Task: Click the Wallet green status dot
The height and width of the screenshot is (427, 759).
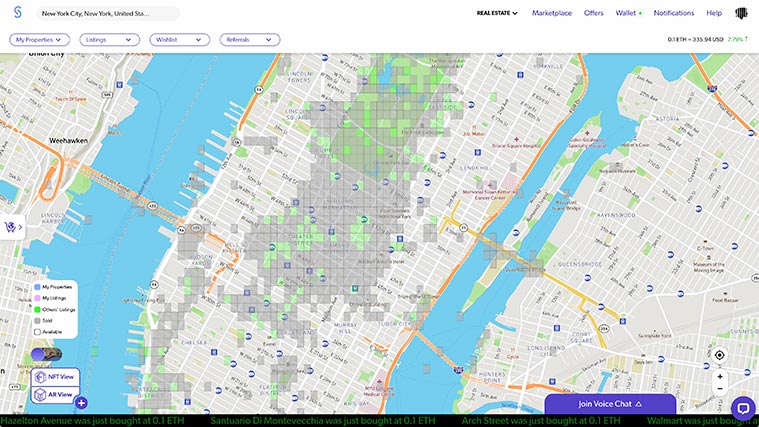Action: (640, 14)
